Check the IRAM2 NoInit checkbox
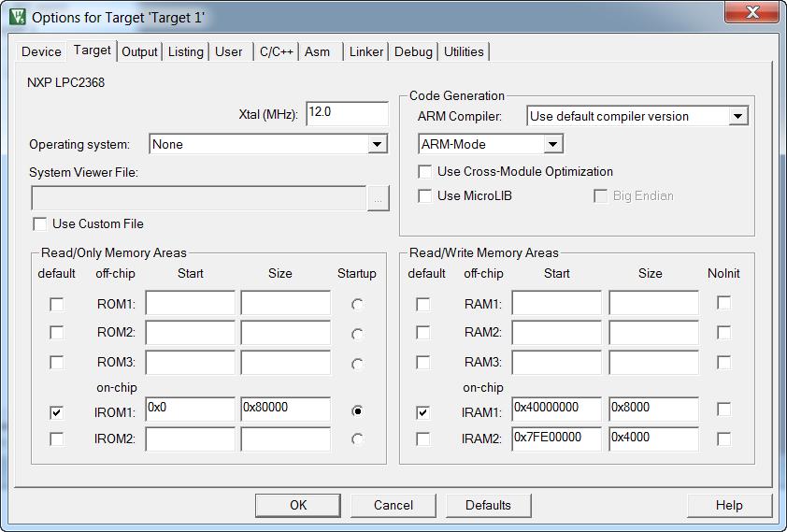Image resolution: width=787 pixels, height=532 pixels. pyautogui.click(x=723, y=439)
